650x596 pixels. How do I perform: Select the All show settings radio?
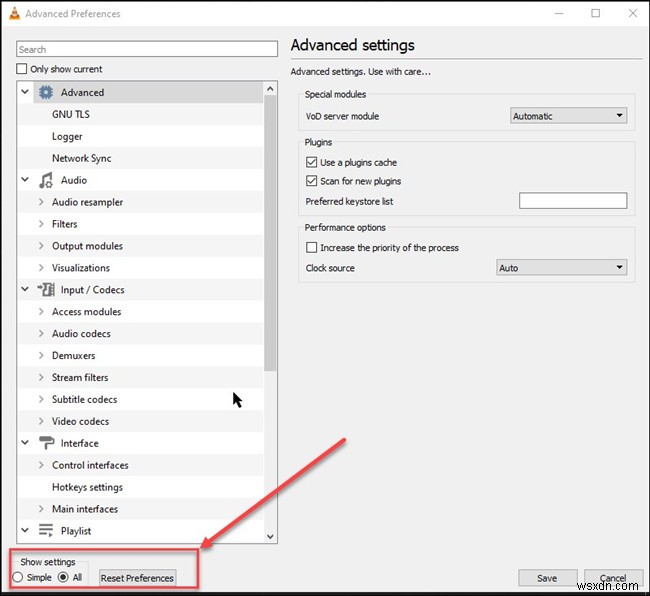(63, 577)
